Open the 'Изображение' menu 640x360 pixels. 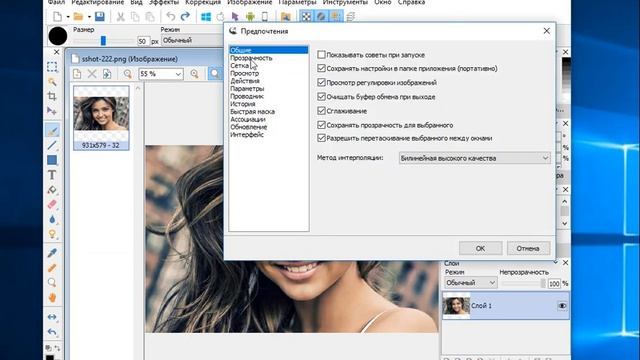click(x=249, y=2)
